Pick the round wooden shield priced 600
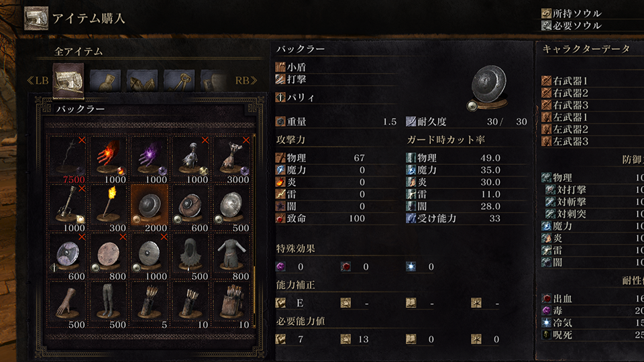This screenshot has height=362, width=644. [191, 208]
